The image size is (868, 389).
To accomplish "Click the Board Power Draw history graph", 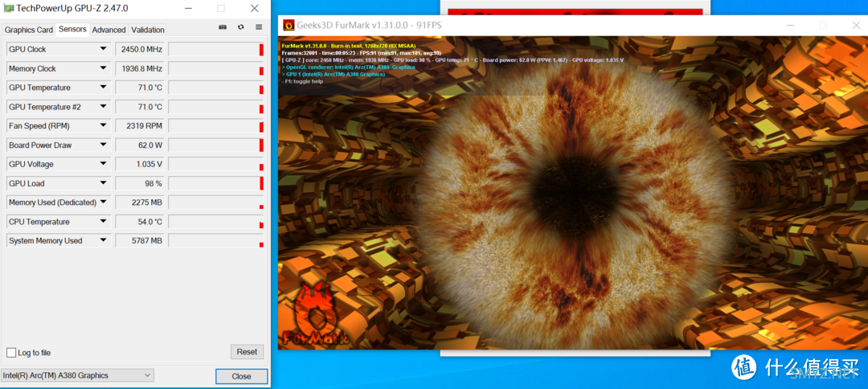I will pyautogui.click(x=216, y=145).
